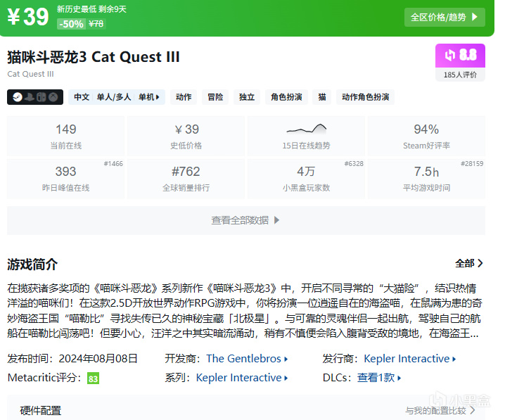This screenshot has height=420, width=505.
Task: Open the 94% Steam好评率 stat card
Action: (426, 136)
